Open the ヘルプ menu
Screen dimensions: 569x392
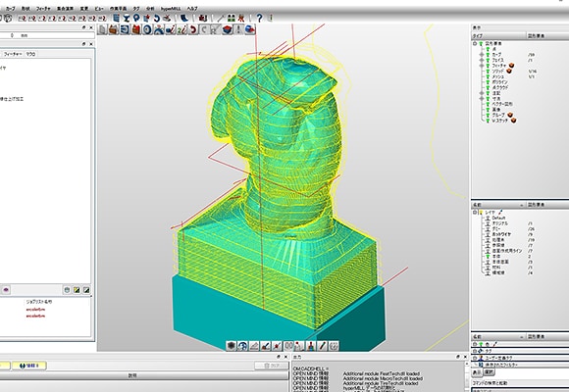pos(192,8)
